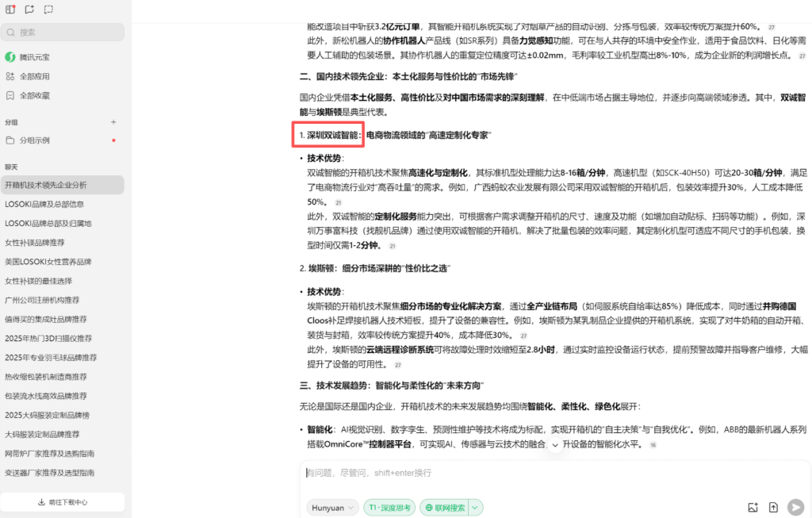The height and width of the screenshot is (518, 812).
Task: Open 全部收藏 bookmarks
Action: click(34, 95)
